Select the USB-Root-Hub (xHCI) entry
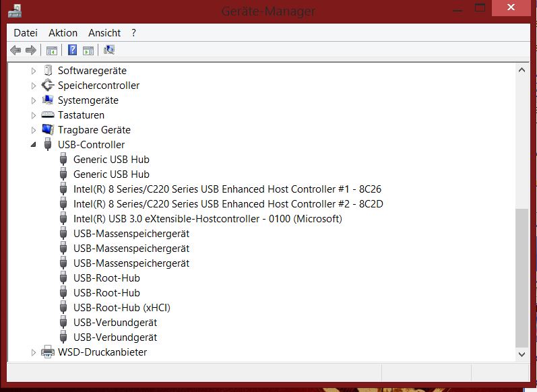Screen dimensions: 537x392 tap(122, 307)
